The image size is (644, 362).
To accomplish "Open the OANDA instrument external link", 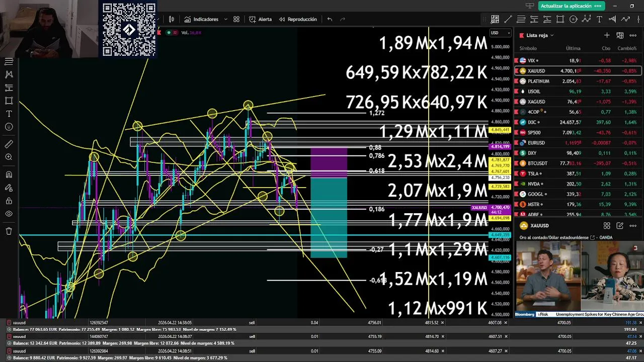I will click(x=592, y=237).
